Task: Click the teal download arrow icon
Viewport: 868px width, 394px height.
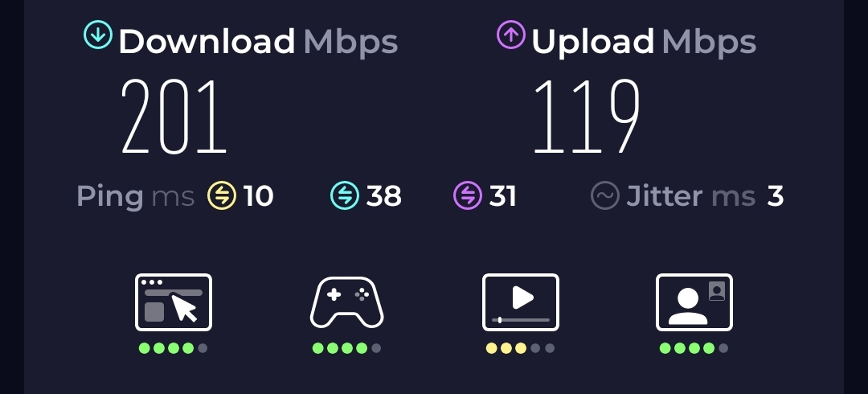Action: (98, 35)
